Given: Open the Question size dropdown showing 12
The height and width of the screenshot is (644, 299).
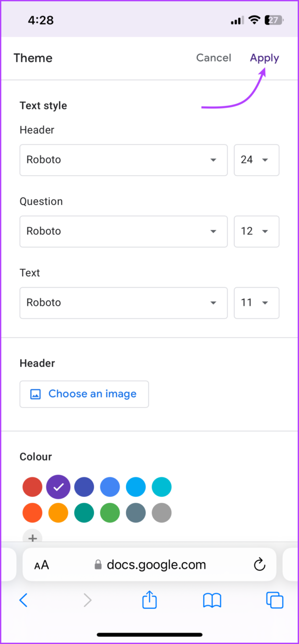Looking at the screenshot, I should pos(256,231).
